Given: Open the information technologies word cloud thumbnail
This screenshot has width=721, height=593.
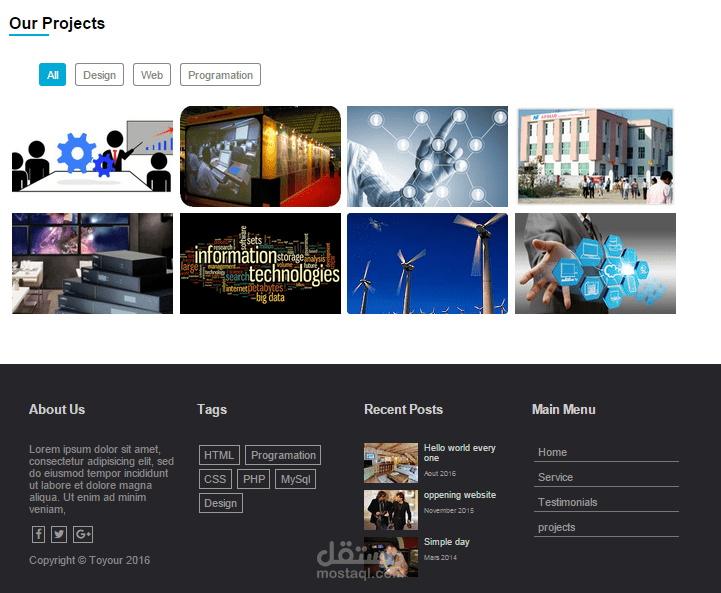Looking at the screenshot, I should point(260,263).
